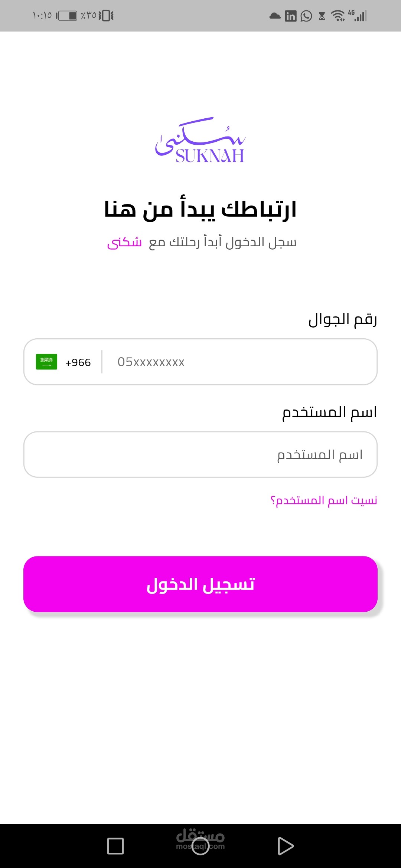Tap the battery indicator in status bar
401x868 pixels.
pos(67,16)
